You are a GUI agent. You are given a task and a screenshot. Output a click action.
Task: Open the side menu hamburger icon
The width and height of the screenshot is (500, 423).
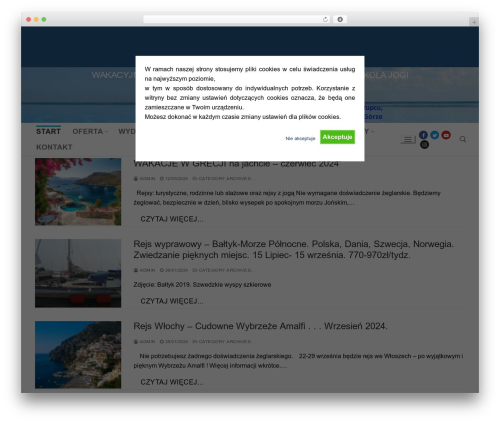click(x=408, y=140)
